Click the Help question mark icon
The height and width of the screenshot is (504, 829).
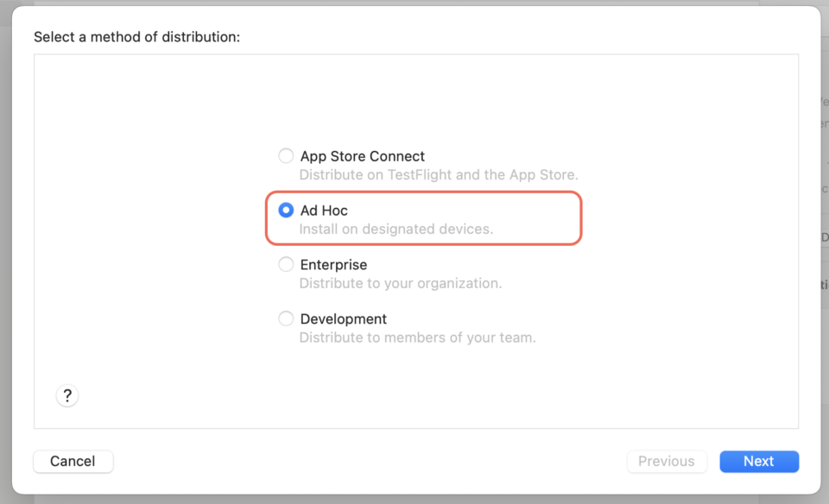[x=67, y=395]
